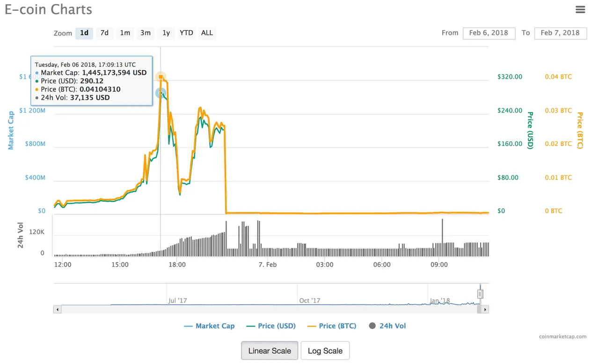
Task: Click the vertical Price (USD) axis title
Action: (x=531, y=130)
